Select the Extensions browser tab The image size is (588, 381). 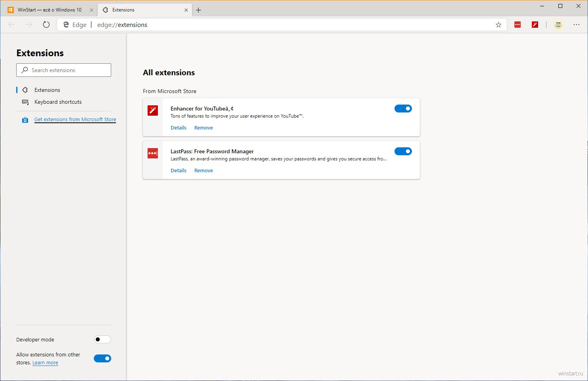pyautogui.click(x=145, y=10)
